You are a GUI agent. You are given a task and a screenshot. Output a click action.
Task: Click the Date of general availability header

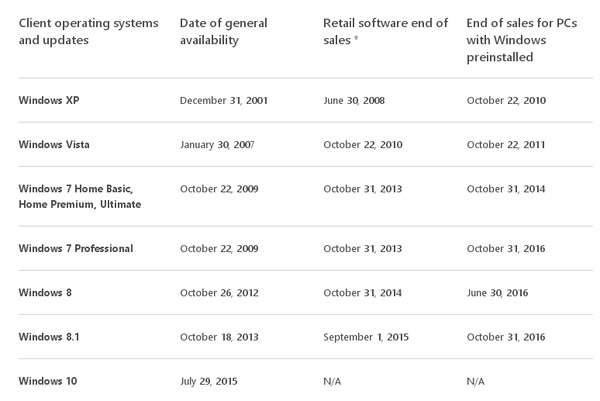click(x=223, y=31)
